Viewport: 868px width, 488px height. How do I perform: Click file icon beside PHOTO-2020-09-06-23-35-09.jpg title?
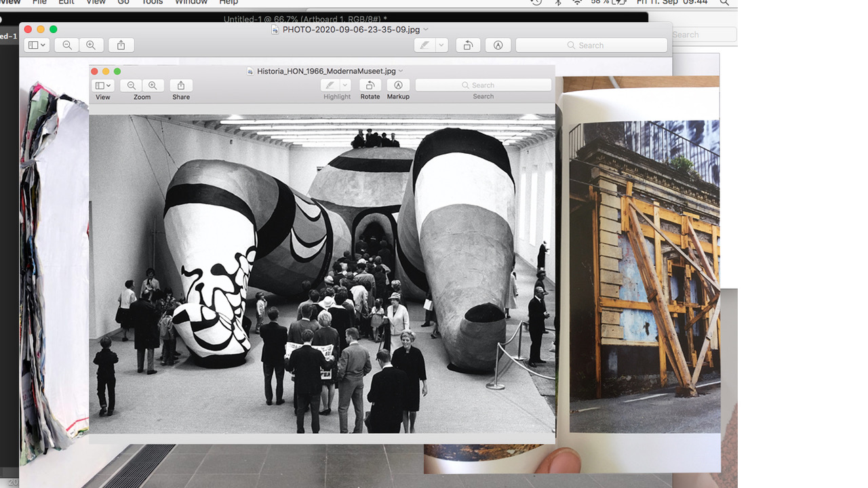[275, 29]
